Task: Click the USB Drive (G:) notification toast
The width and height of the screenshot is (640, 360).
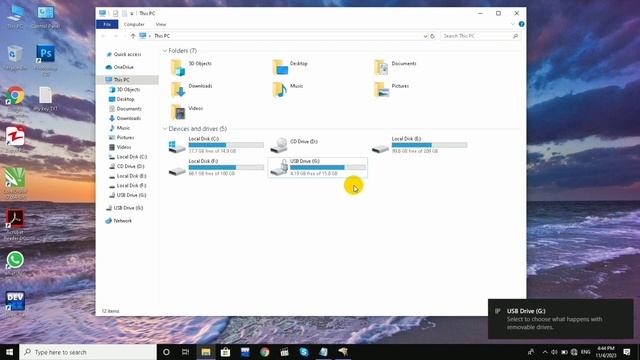Action: [x=560, y=319]
